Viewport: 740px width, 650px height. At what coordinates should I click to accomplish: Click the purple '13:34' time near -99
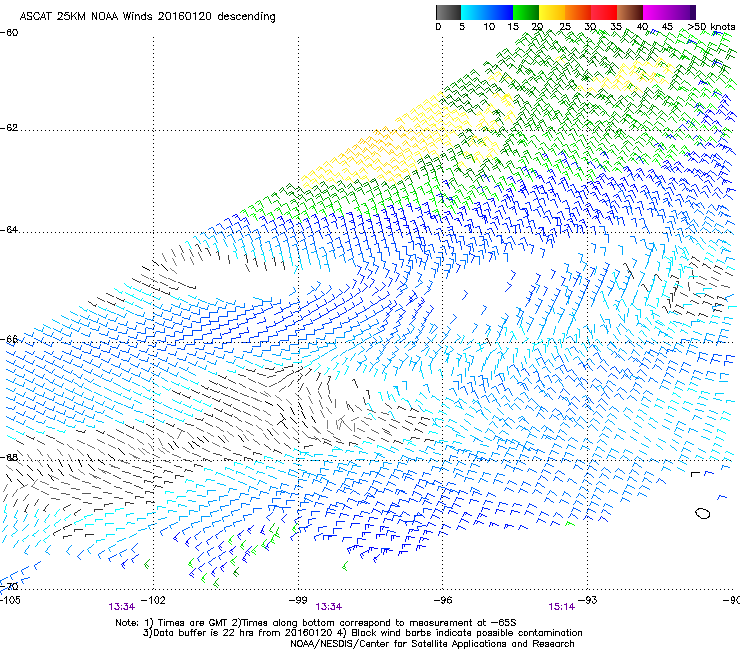coord(329,607)
